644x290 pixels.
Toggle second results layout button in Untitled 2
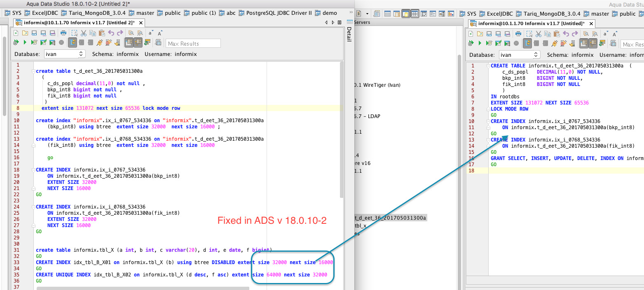[x=138, y=42]
